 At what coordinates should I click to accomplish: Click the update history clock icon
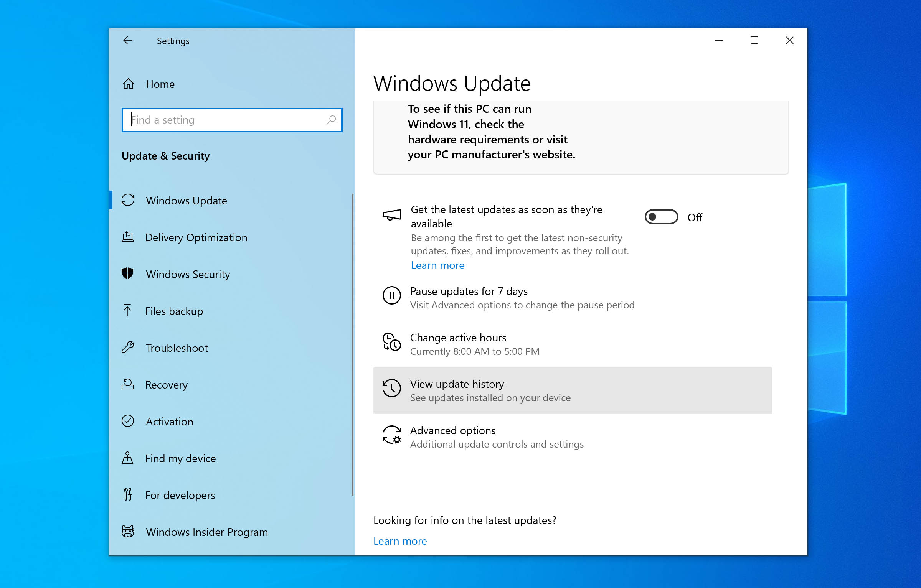392,388
